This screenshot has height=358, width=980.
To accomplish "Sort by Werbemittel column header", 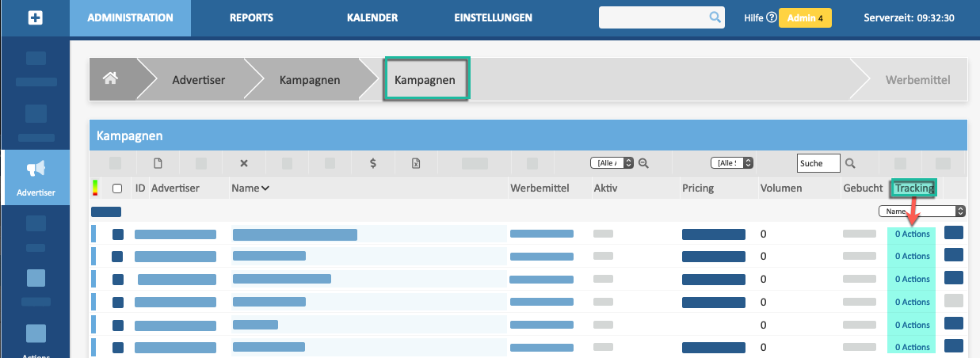I will (541, 189).
